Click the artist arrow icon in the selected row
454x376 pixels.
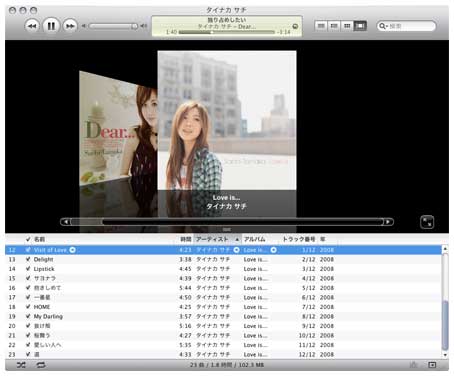(237, 250)
